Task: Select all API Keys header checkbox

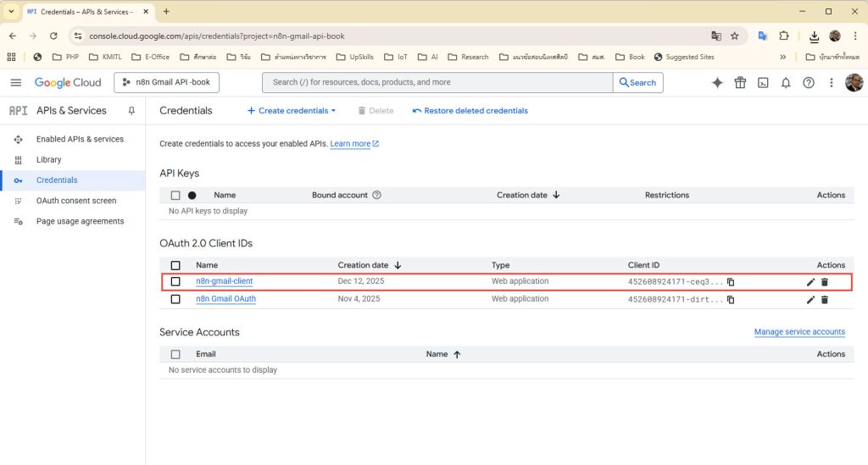Action: click(x=175, y=195)
